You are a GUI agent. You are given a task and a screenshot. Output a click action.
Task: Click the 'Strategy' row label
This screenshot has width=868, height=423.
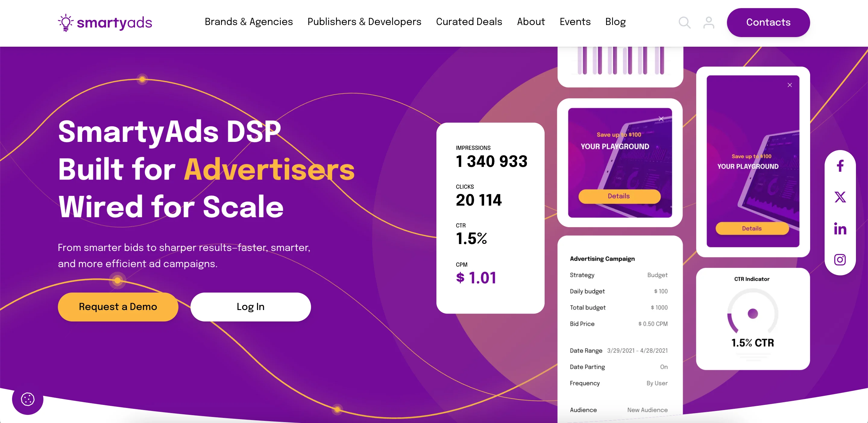[x=582, y=275]
